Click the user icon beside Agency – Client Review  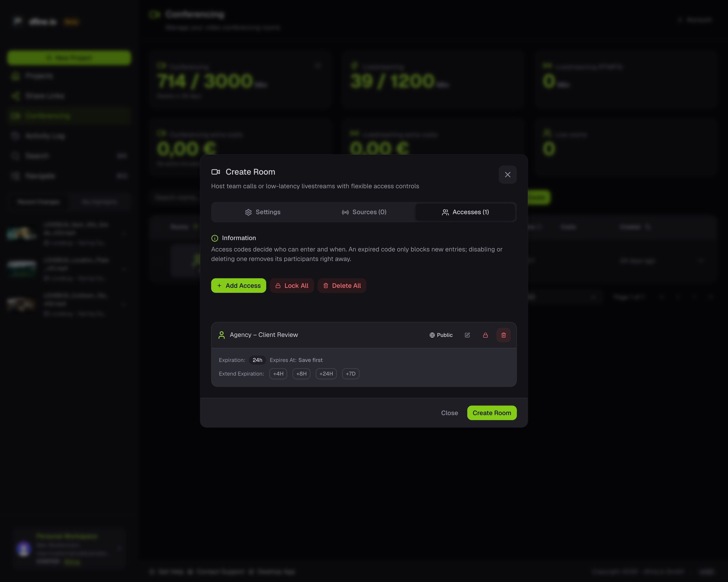point(221,335)
